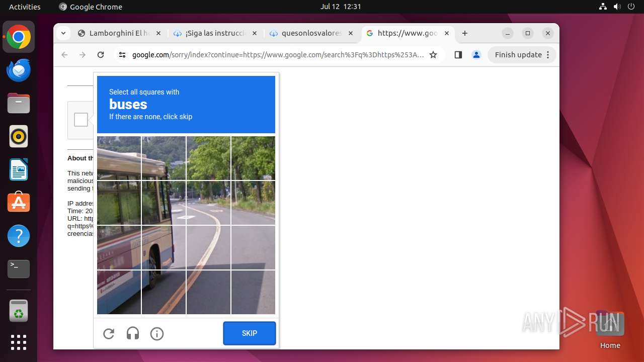Screen dimensions: 644x362
Task: Open Chrome side panel
Action: (x=458, y=55)
